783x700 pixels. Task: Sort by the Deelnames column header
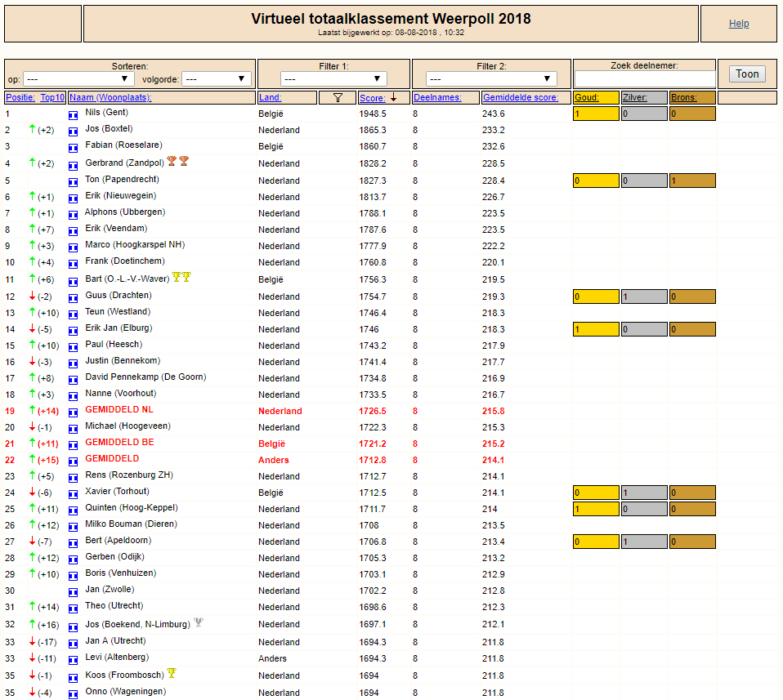[x=437, y=98]
